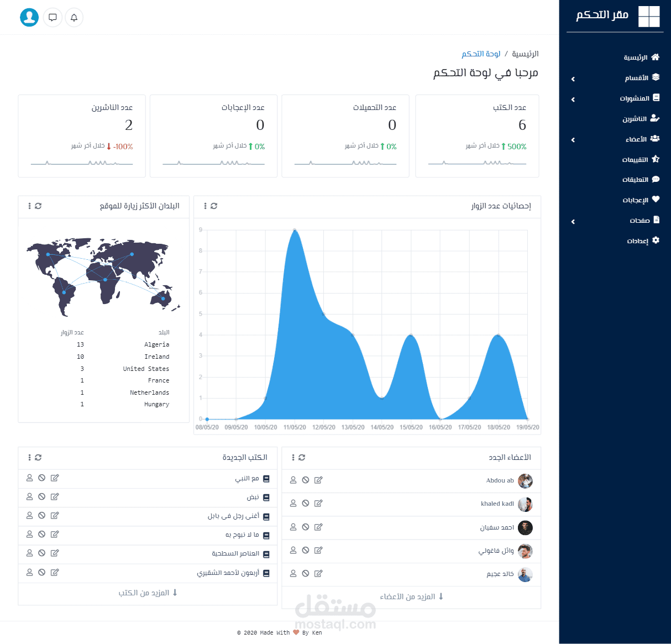View profile of member Abdou ab
Image resolution: width=671 pixels, height=644 pixels.
(x=293, y=480)
